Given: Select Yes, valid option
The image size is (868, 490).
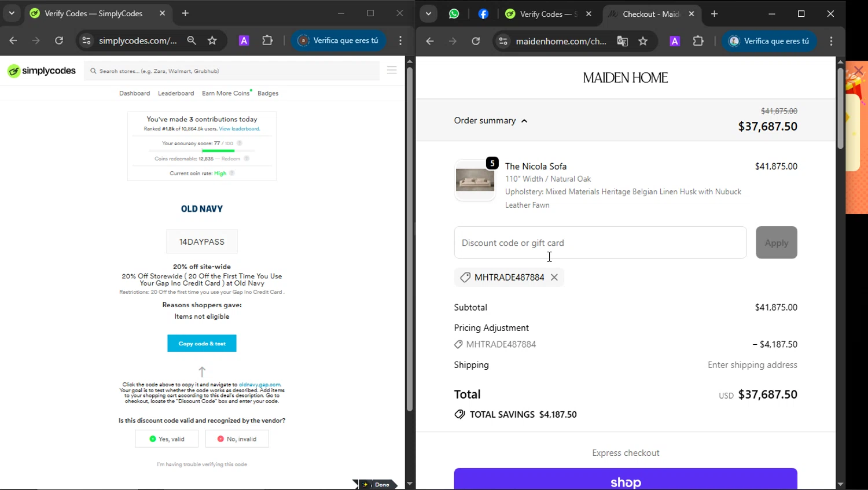Looking at the screenshot, I should click(x=167, y=439).
